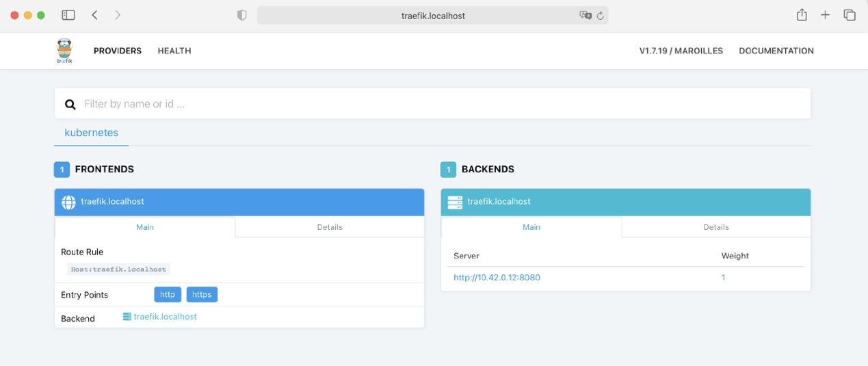Viewport: 868px width, 366px height.
Task: Switch to the frontend Details tab
Action: click(x=330, y=227)
